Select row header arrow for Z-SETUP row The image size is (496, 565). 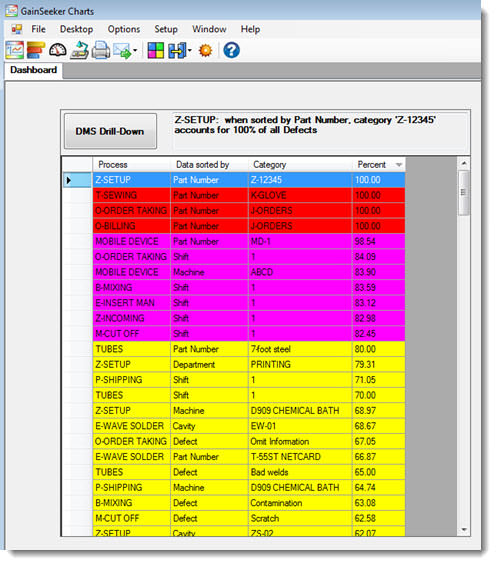coord(77,180)
